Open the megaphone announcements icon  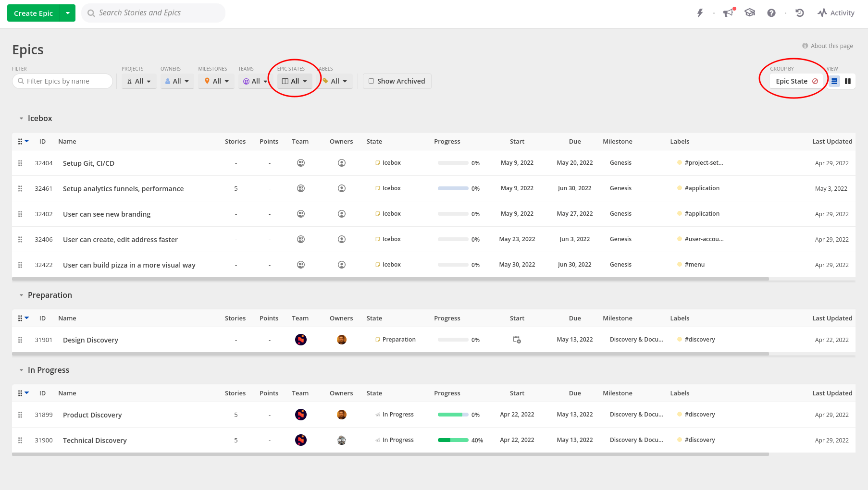click(x=729, y=13)
